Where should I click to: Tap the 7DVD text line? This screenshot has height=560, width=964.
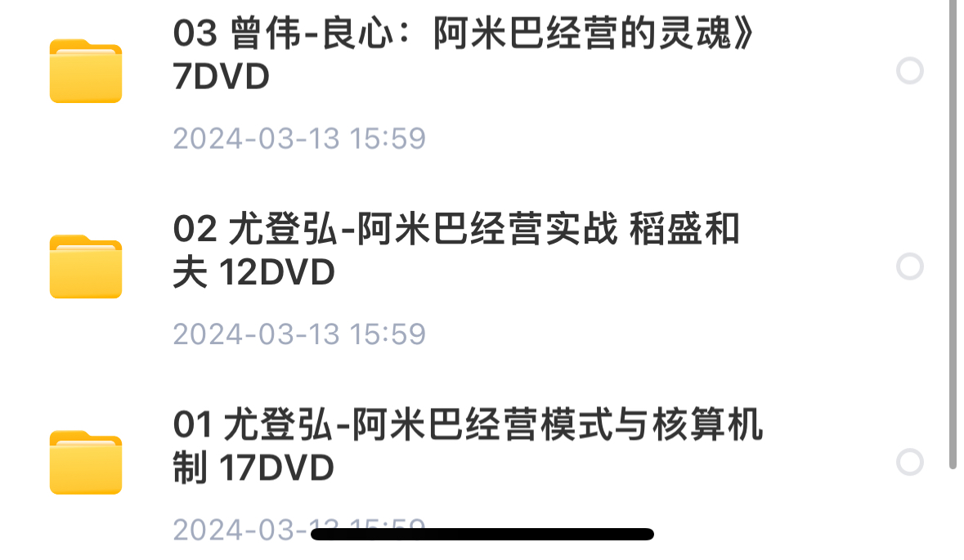click(x=222, y=77)
